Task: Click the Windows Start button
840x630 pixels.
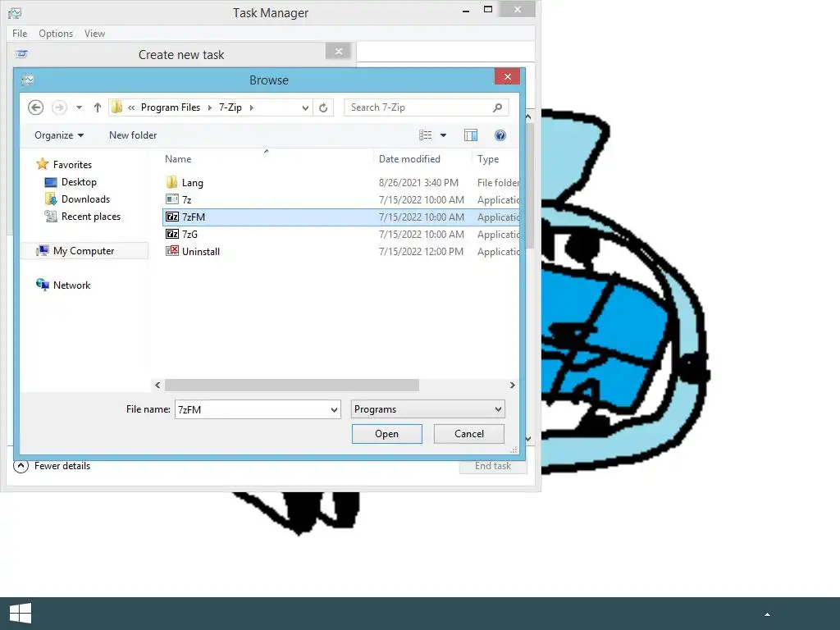Action: tap(21, 614)
